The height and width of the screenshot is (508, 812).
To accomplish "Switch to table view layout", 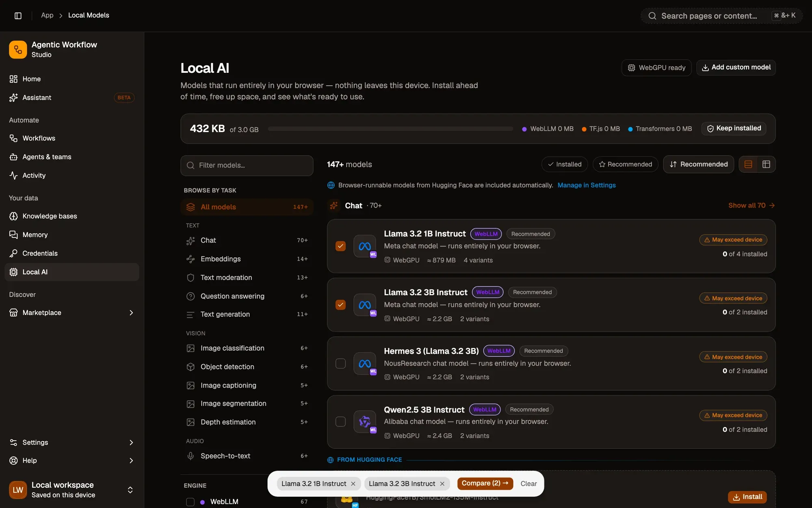I will point(766,164).
